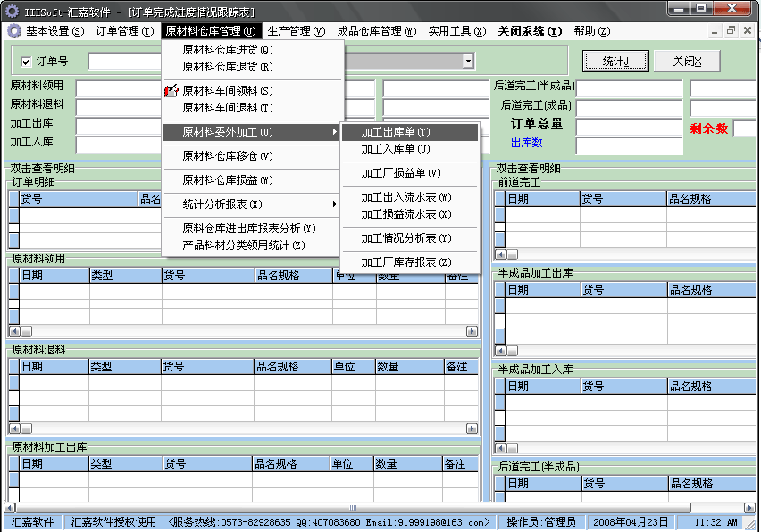Click the 关闭系统 menu item
This screenshot has height=532, width=761.
coord(530,31)
